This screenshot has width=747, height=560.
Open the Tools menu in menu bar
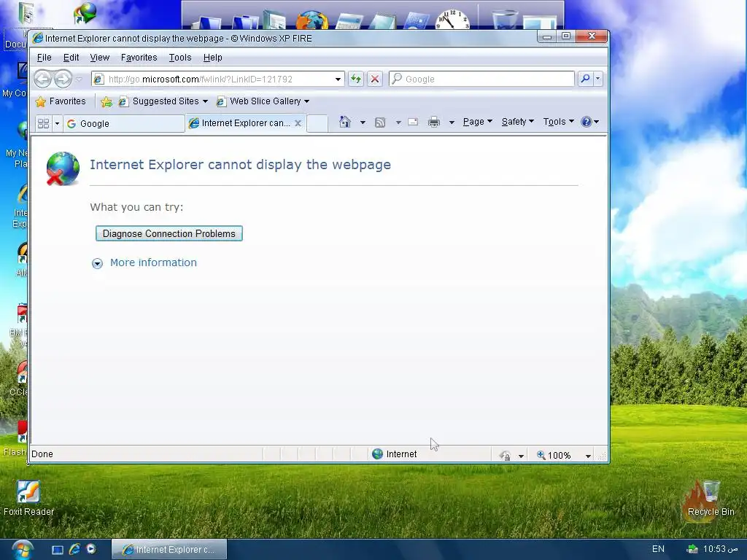click(x=180, y=58)
